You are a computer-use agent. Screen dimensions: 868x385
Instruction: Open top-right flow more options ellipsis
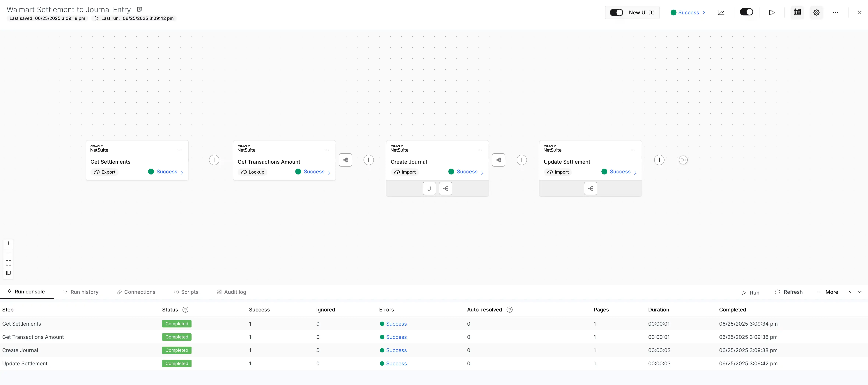835,13
